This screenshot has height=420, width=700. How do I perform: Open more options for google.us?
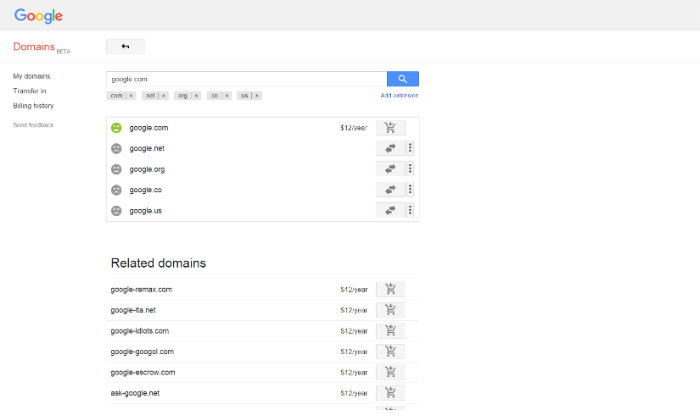pyautogui.click(x=410, y=210)
